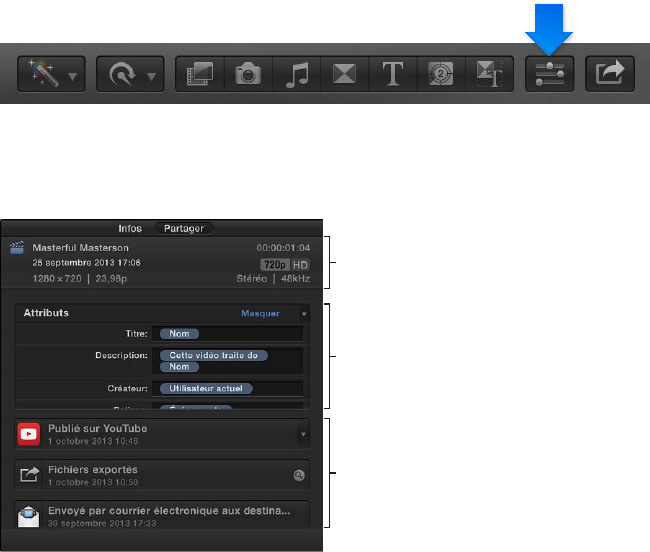Viewport: 650px width, 552px height.
Task: Switch to the Infos tab
Action: click(130, 228)
